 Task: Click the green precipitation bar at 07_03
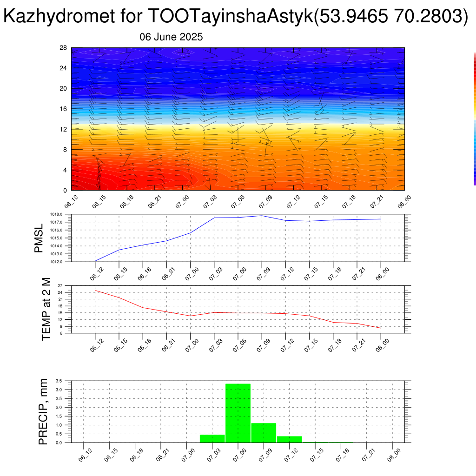(212, 439)
